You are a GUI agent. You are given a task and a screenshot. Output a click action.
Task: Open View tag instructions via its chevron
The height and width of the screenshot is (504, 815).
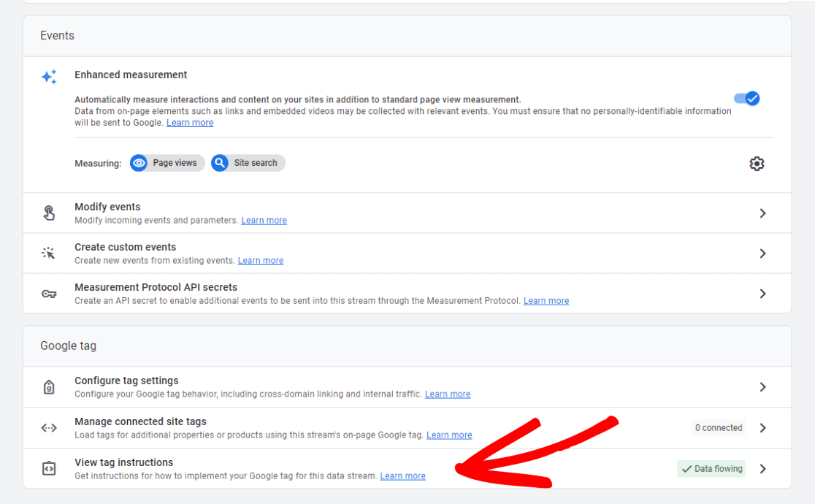762,468
